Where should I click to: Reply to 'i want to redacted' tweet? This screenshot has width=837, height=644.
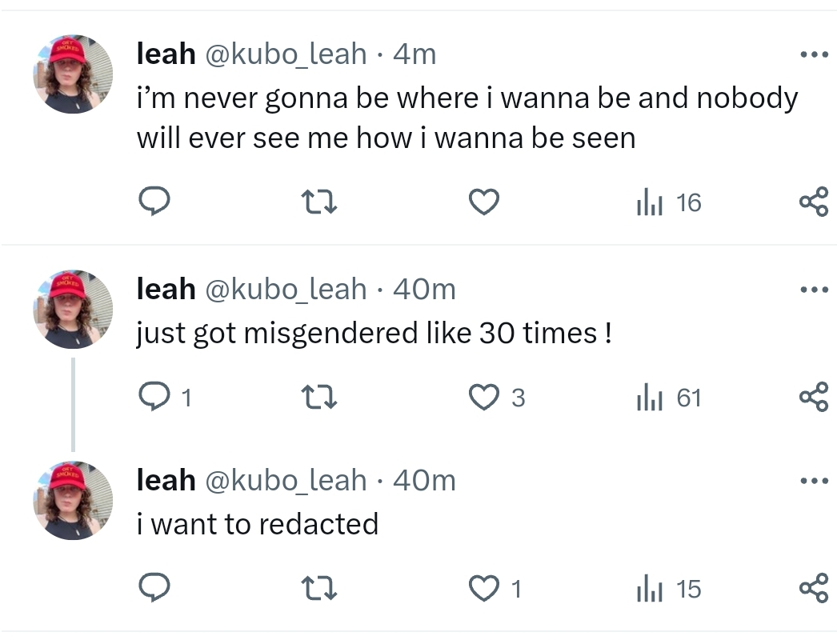[154, 588]
